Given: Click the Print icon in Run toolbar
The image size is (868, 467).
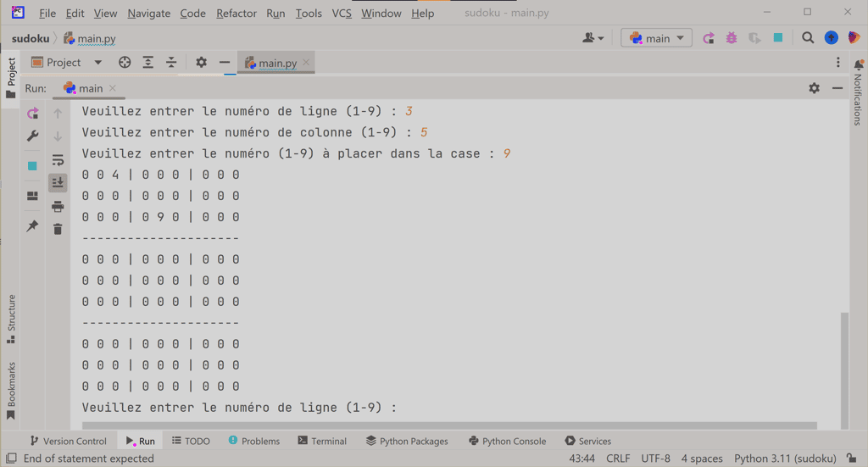Looking at the screenshot, I should (x=58, y=207).
